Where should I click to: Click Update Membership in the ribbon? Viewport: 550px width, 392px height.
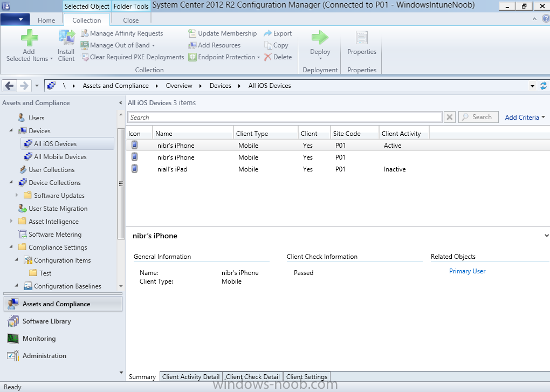click(222, 33)
